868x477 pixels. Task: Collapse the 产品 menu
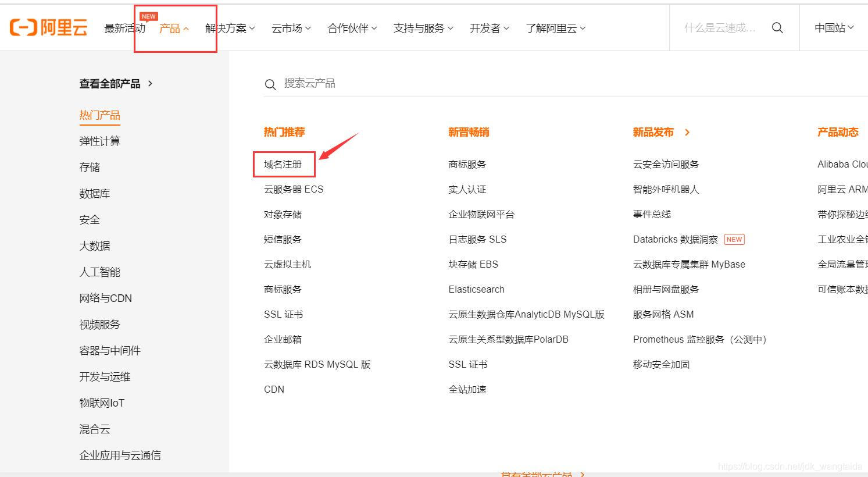click(174, 28)
